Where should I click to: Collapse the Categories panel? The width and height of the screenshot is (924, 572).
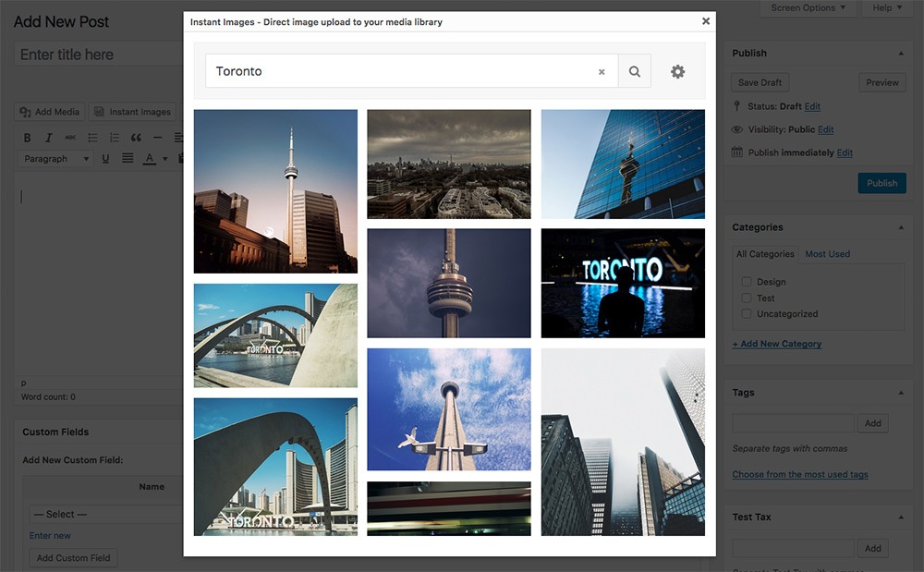[x=901, y=227]
